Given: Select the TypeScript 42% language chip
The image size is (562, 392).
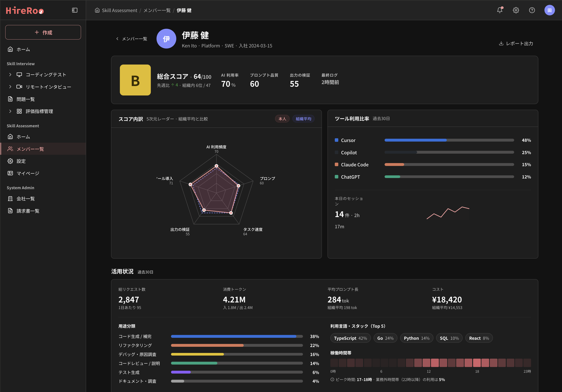Looking at the screenshot, I should 350,338.
